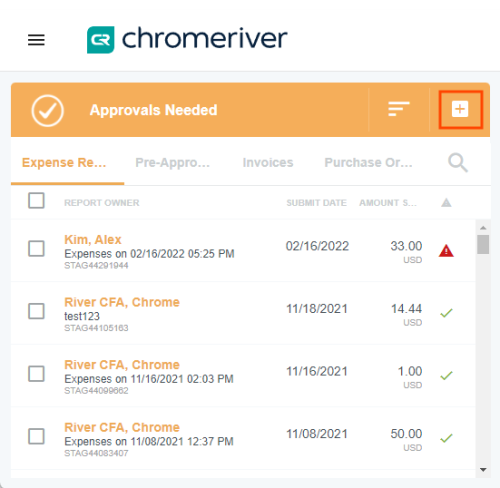
Task: Open the hamburger navigation menu
Action: tap(36, 40)
